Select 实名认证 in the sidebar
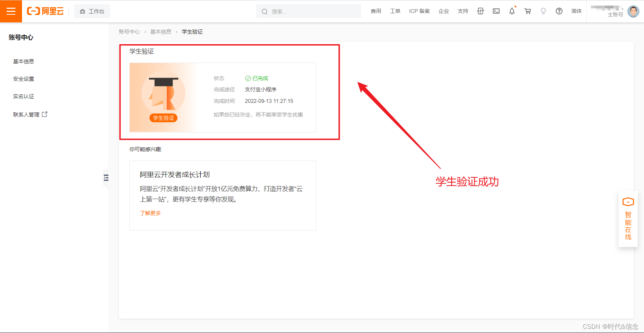Image resolution: width=644 pixels, height=333 pixels. (23, 97)
